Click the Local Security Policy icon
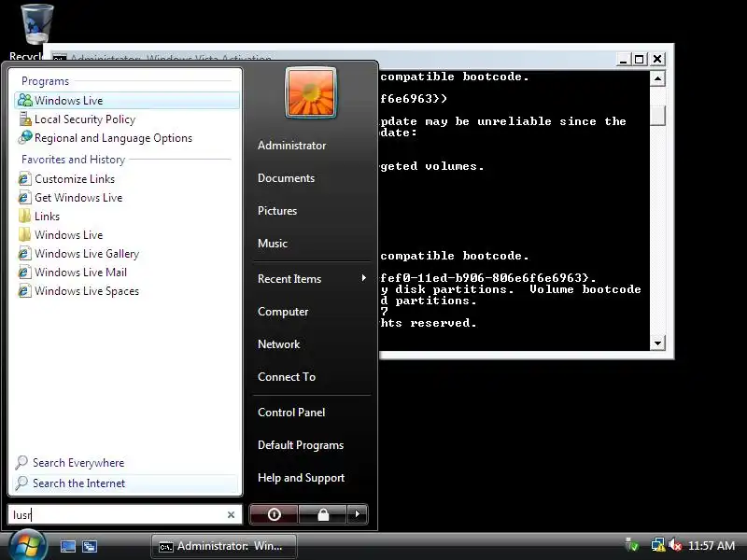 point(25,119)
